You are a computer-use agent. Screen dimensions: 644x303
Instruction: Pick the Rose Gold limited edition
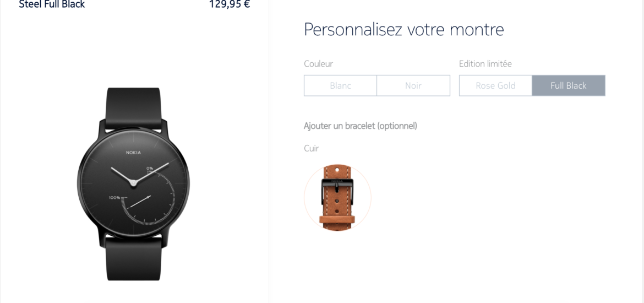coord(495,85)
